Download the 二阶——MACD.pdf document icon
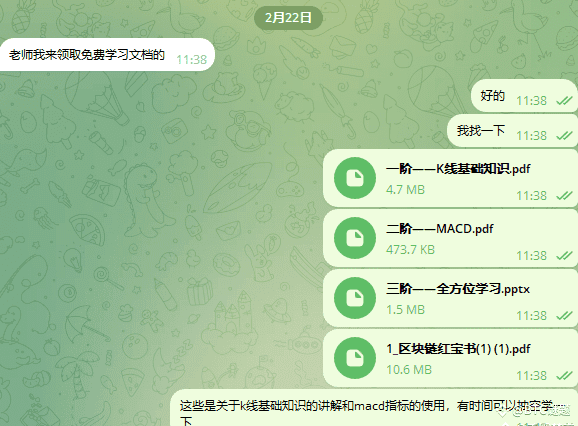Viewport: 578px width, 426px height. click(x=355, y=238)
